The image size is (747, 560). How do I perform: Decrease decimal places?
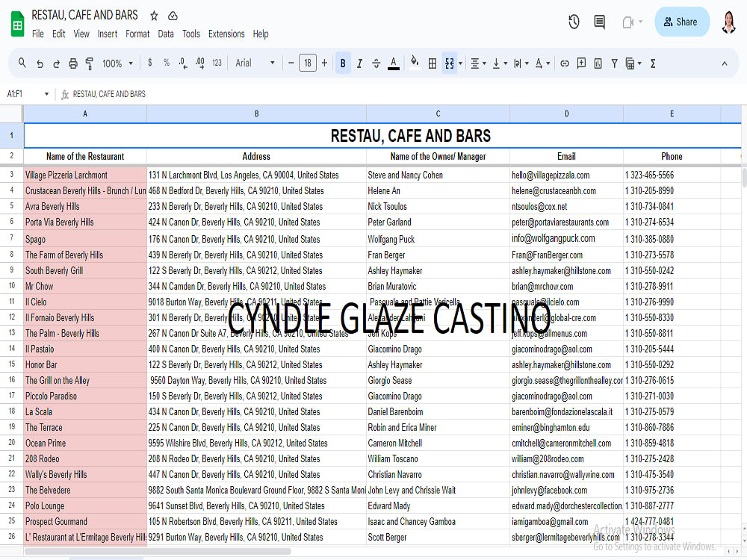click(183, 63)
